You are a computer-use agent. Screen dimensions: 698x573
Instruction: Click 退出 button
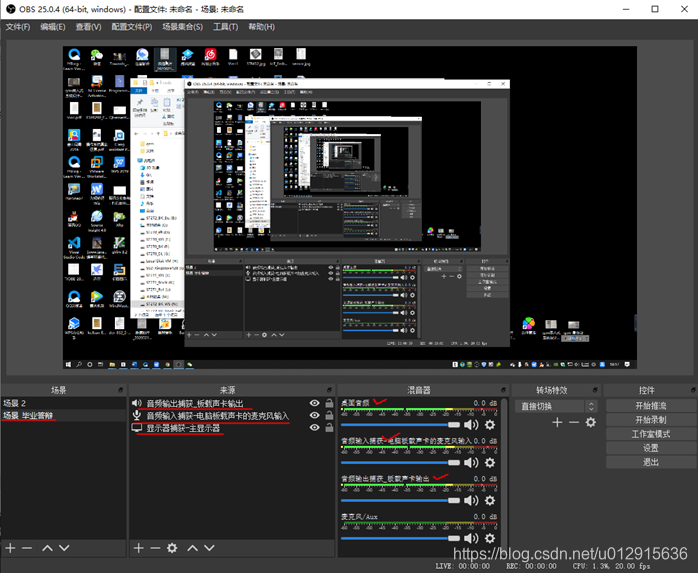(650, 462)
